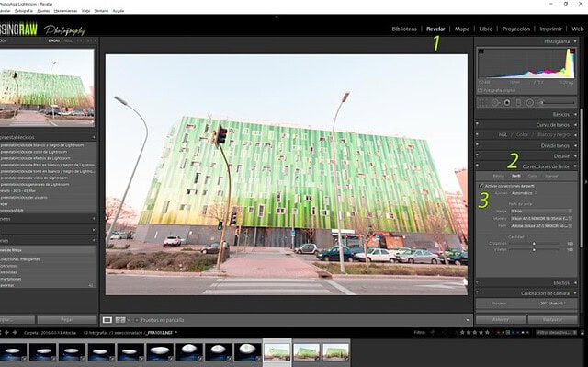This screenshot has width=588, height=367.
Task: Collapse the Correcciones de lente panel
Action: (575, 166)
